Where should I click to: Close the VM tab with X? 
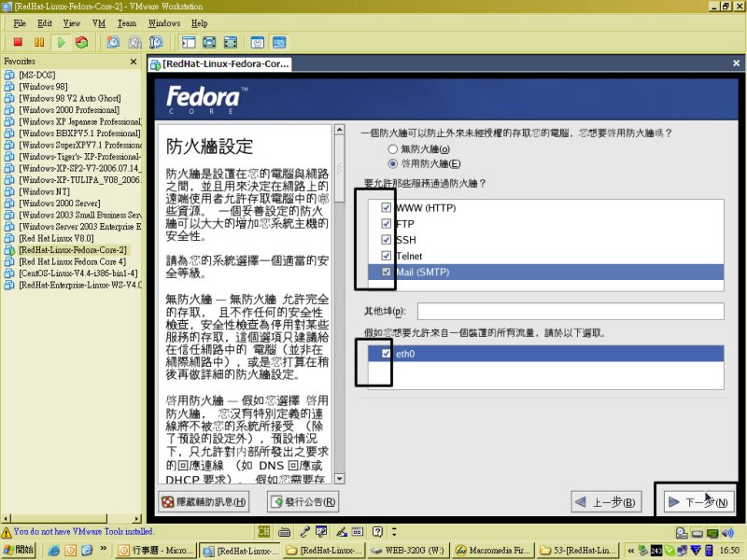coord(736,63)
